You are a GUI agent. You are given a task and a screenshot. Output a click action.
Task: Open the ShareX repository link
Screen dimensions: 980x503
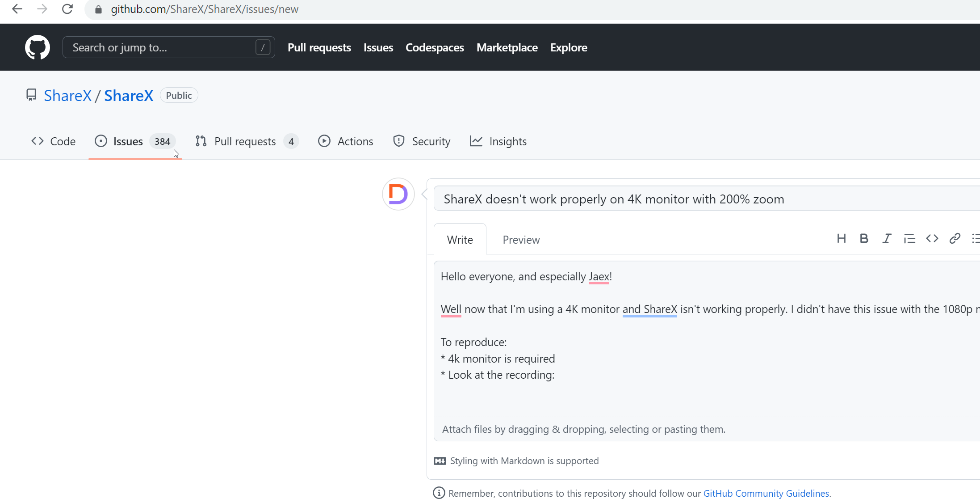click(128, 95)
